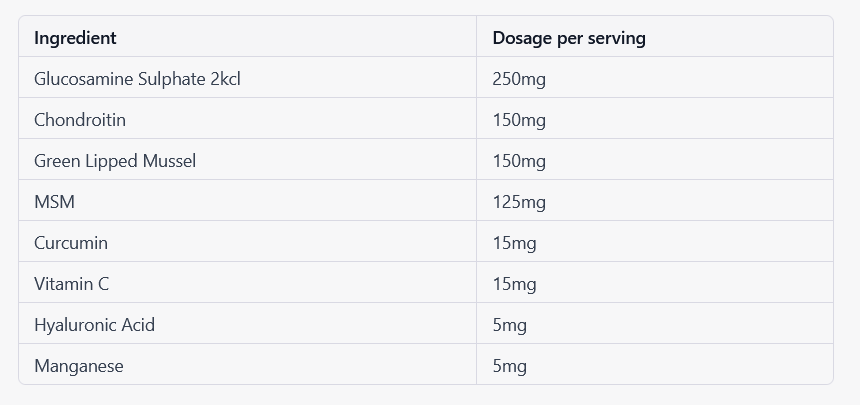Select the 250mg dosage cell

pos(654,77)
